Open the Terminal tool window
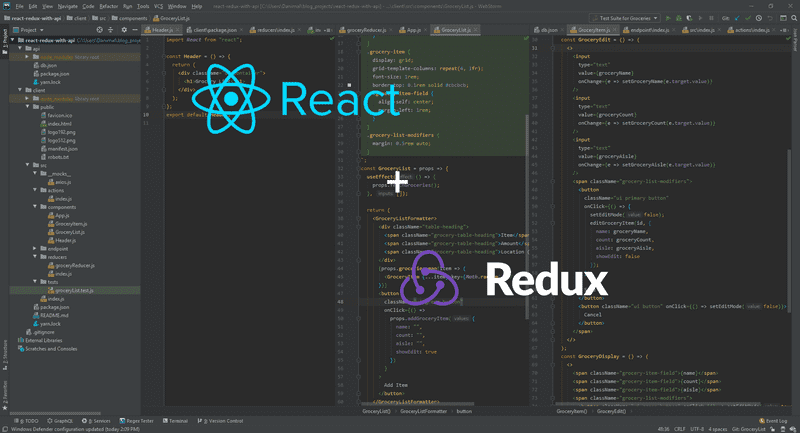The width and height of the screenshot is (800, 433). 175,421
